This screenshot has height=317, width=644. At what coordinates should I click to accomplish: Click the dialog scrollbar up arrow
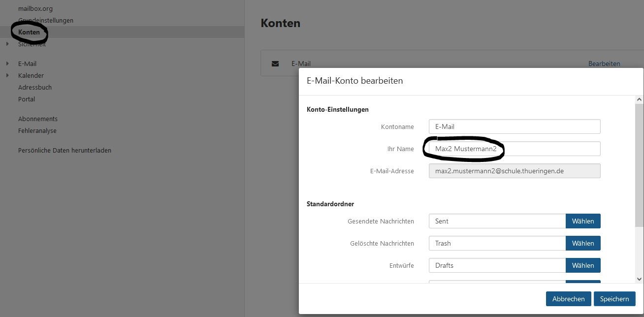(640, 99)
